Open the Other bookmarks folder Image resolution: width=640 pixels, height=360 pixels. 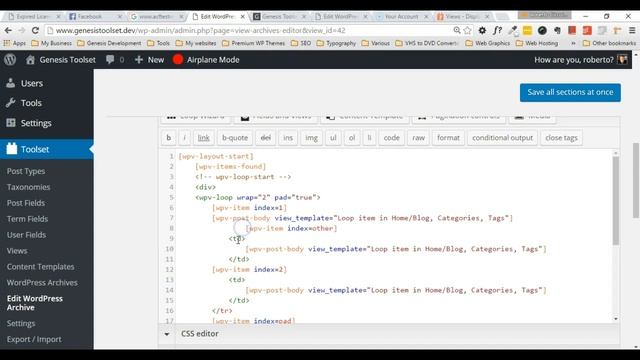[x=609, y=43]
